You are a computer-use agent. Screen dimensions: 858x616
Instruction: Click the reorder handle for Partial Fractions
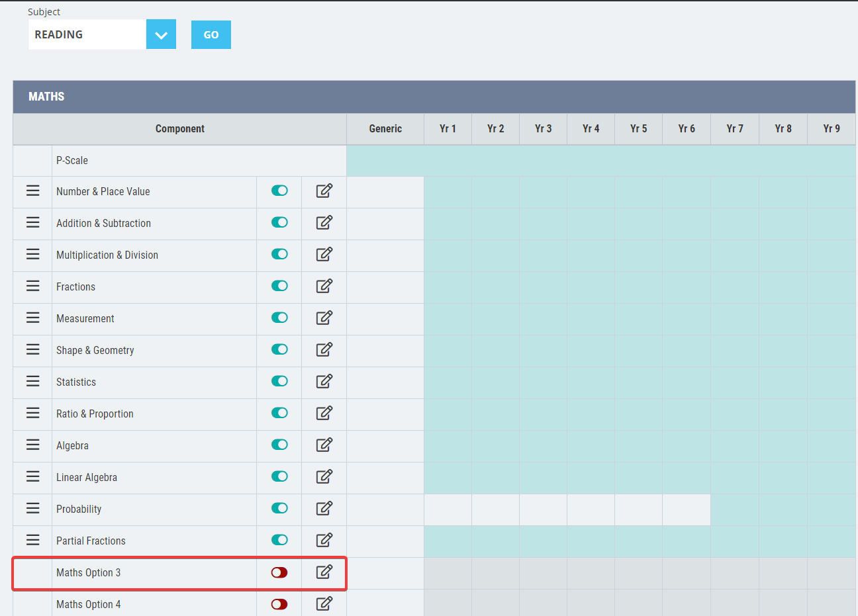32,540
